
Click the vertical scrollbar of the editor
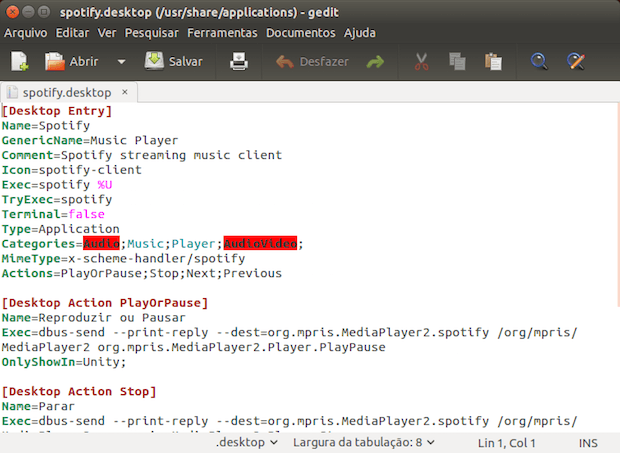(x=618, y=205)
